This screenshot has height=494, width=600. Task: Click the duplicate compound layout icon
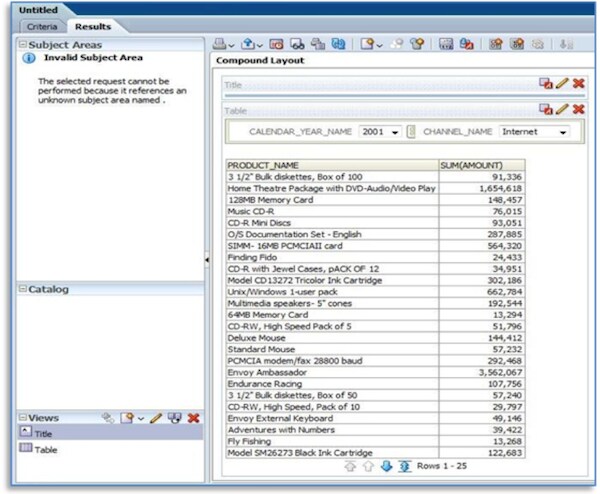[x=318, y=44]
